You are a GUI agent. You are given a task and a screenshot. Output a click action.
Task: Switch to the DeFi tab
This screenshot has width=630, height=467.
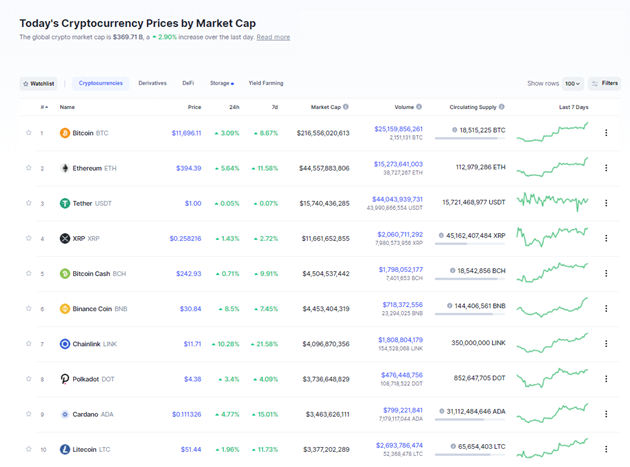pyautogui.click(x=188, y=83)
